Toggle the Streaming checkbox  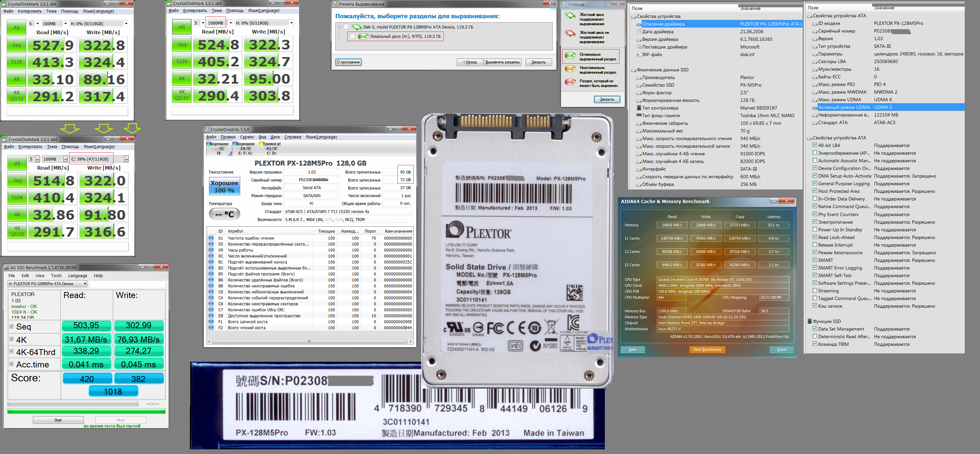815,290
